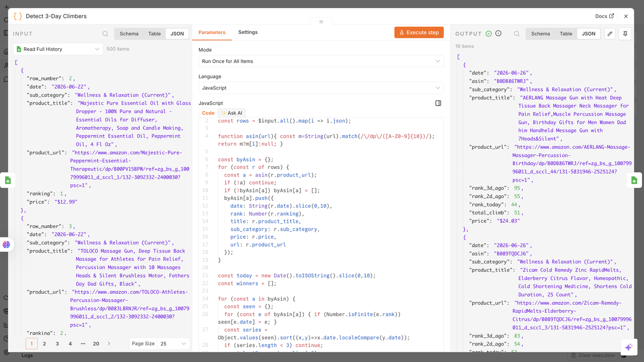
Task: Go to input page 2
Action: pyautogui.click(x=44, y=344)
